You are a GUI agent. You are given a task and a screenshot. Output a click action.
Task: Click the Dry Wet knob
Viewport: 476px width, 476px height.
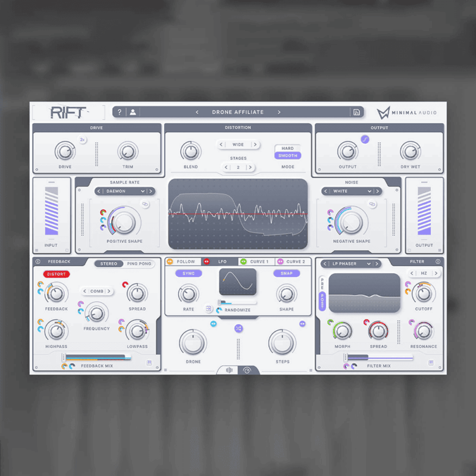410,151
